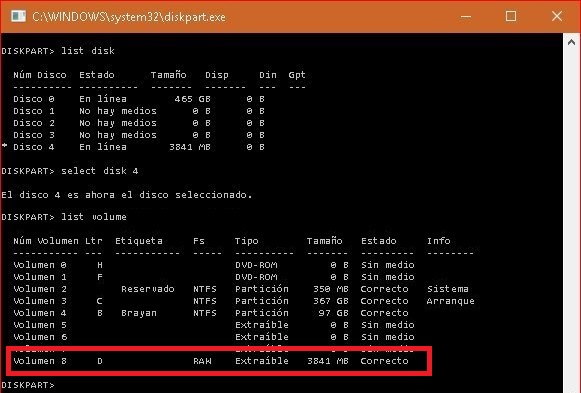Click the 'Volumen 3' row label

pos(40,301)
